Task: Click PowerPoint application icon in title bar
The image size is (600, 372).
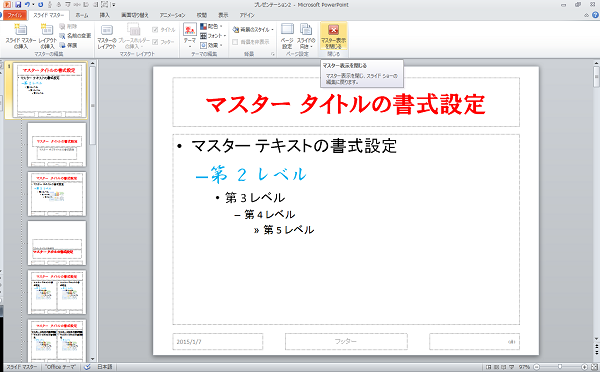Action: (x=7, y=5)
